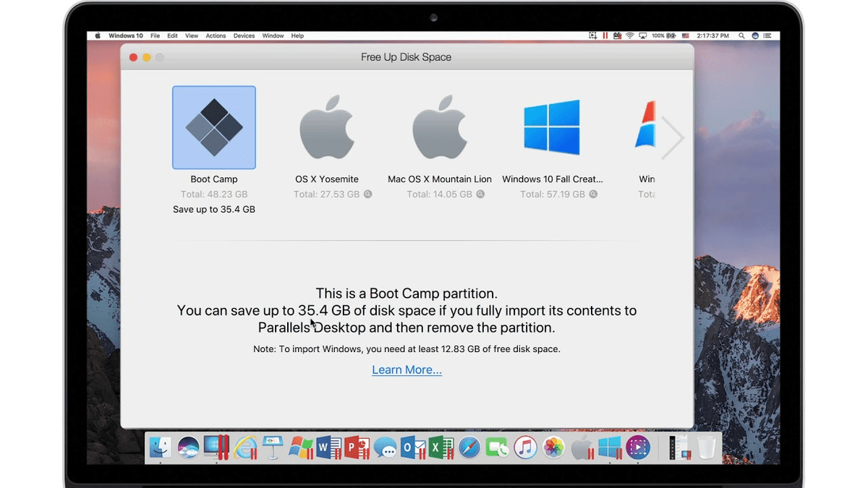868x488 pixels.
Task: Click the Wi-Fi icon in the menu bar
Action: [630, 35]
